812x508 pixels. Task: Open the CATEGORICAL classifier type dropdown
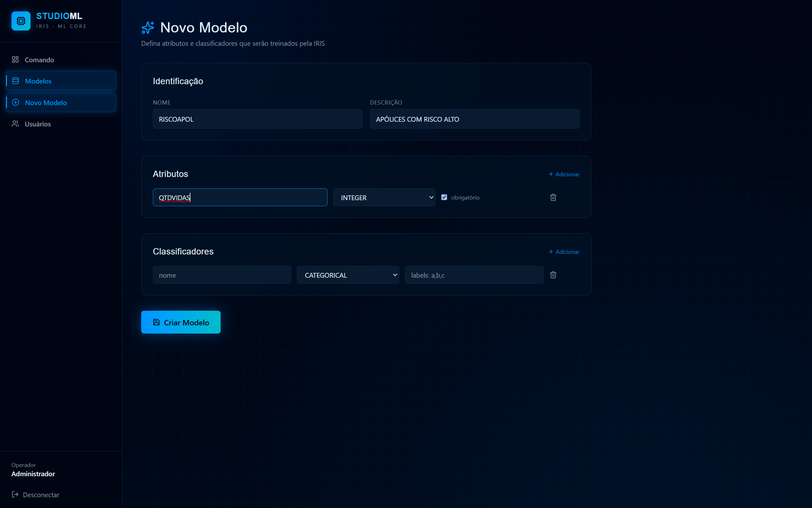(x=348, y=275)
